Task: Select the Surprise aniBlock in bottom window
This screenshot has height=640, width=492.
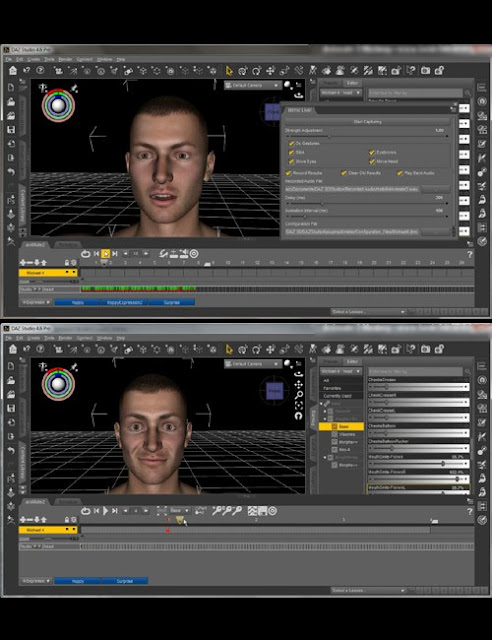Action: point(125,581)
